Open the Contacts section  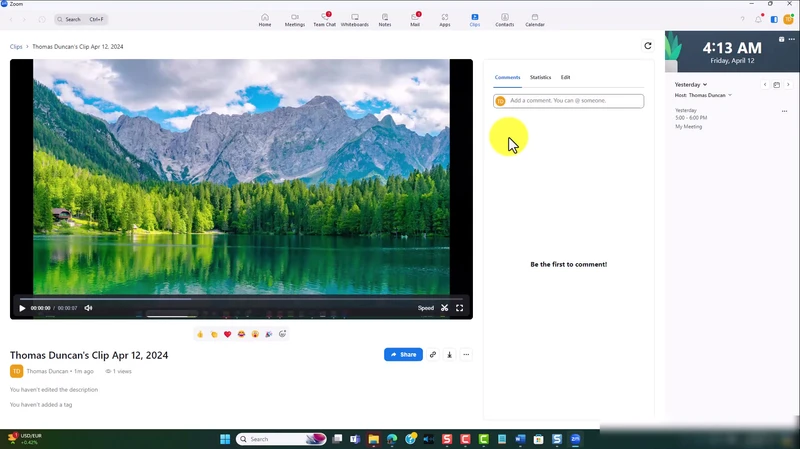tap(505, 20)
